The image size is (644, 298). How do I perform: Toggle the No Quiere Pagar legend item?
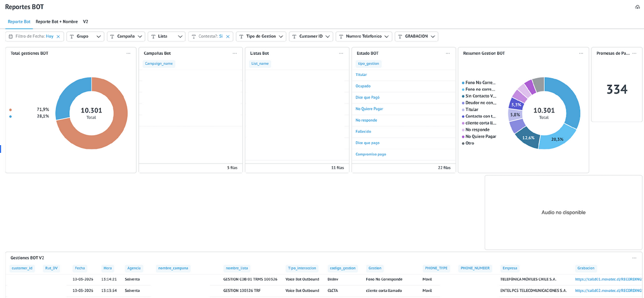480,136
